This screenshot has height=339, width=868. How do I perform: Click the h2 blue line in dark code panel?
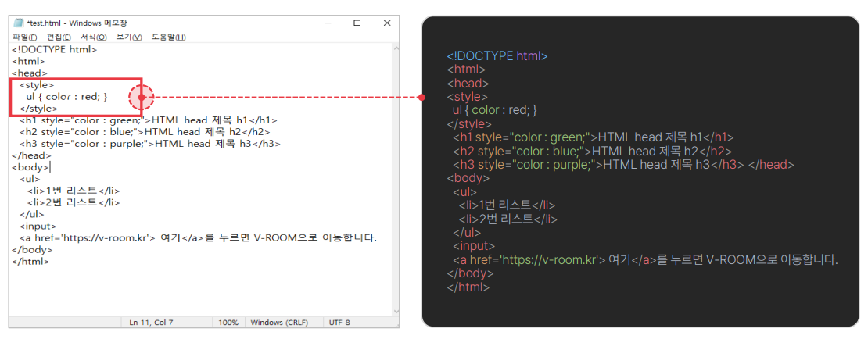[x=592, y=152]
